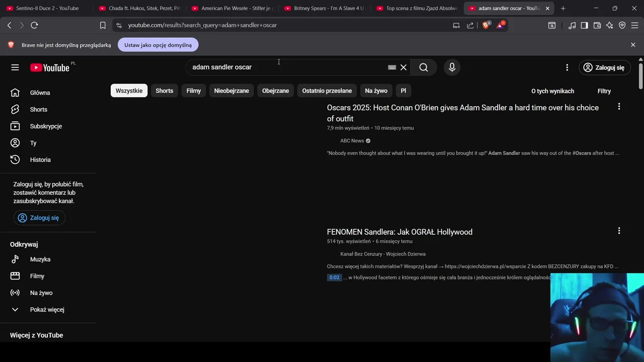The width and height of the screenshot is (644, 362).
Task: Share this page from address bar
Action: tap(470, 25)
